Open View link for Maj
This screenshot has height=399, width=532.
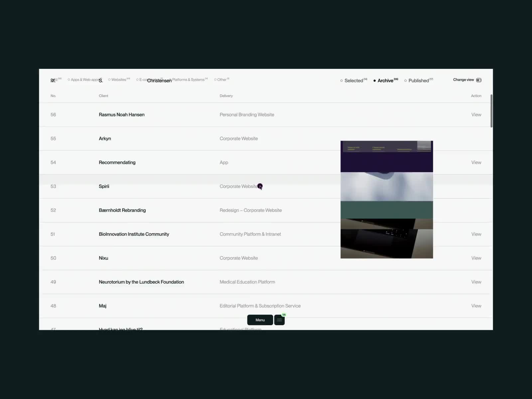[476, 306]
